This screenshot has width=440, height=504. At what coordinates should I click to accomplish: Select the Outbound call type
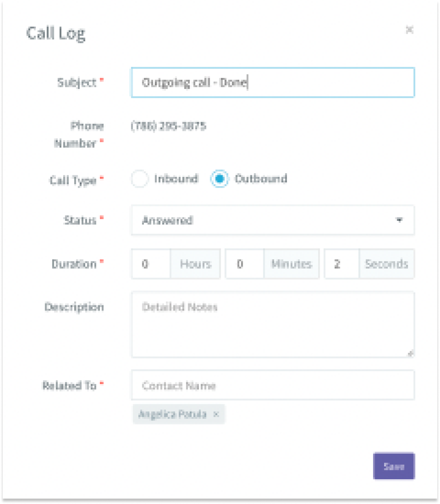219,179
